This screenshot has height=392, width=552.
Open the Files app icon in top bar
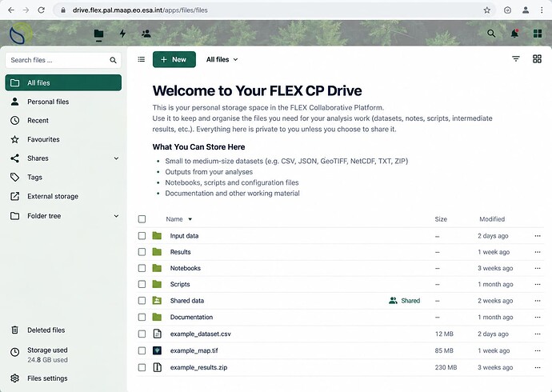(x=99, y=34)
